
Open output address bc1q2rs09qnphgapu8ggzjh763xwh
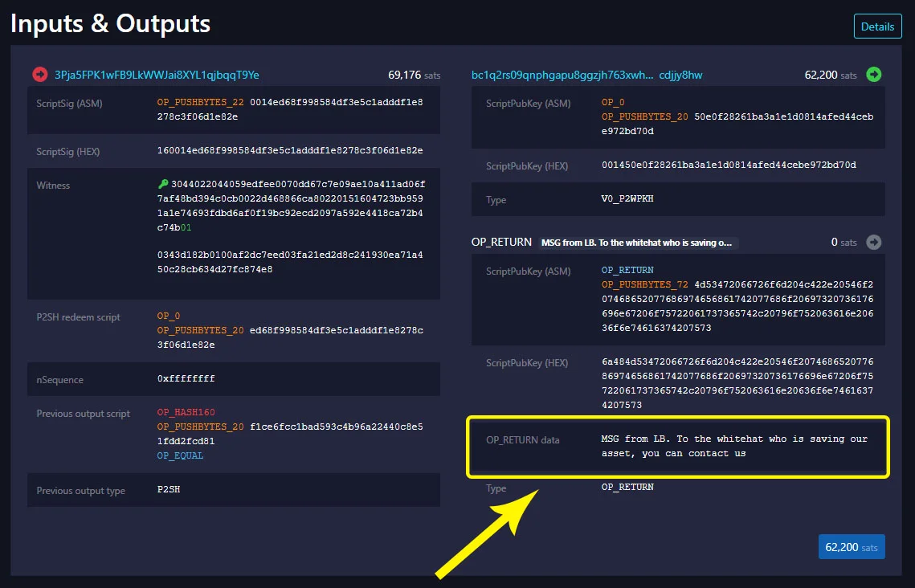tap(586, 75)
